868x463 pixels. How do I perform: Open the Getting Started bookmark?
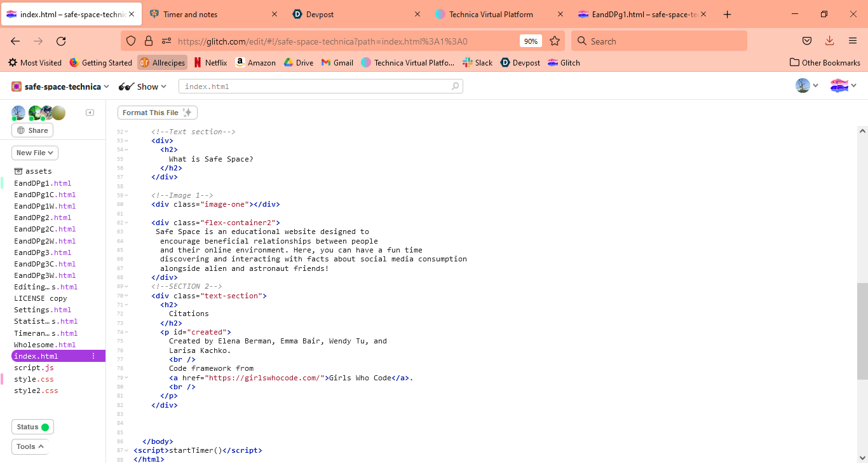point(100,62)
